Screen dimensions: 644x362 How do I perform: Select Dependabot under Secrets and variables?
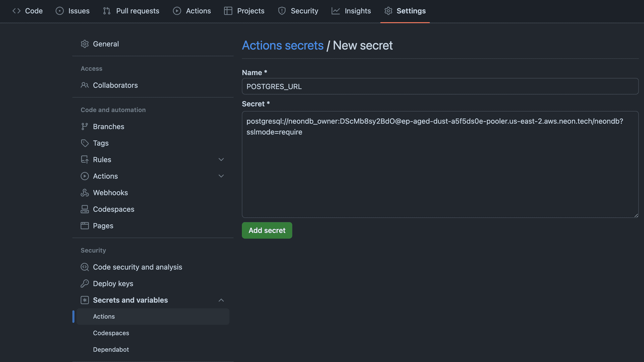[111, 349]
